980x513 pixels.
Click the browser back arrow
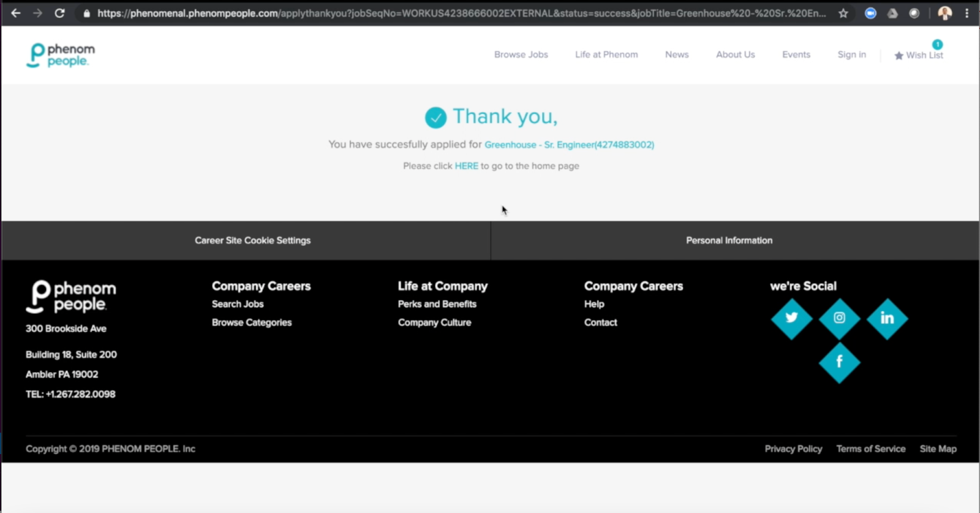tap(16, 13)
